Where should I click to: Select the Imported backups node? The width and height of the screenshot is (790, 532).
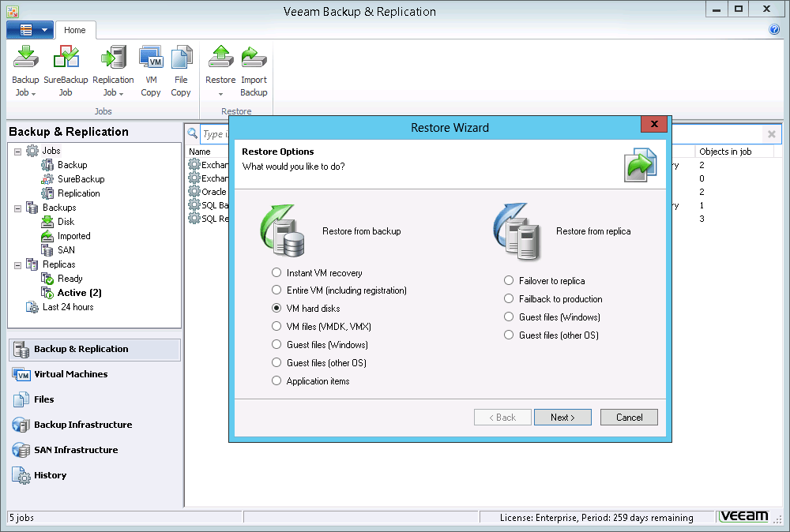74,236
